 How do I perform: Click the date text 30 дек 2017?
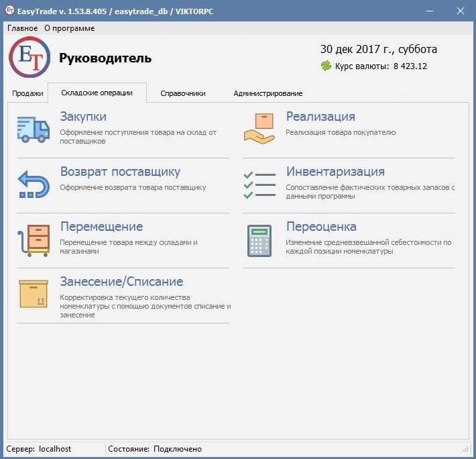(350, 49)
